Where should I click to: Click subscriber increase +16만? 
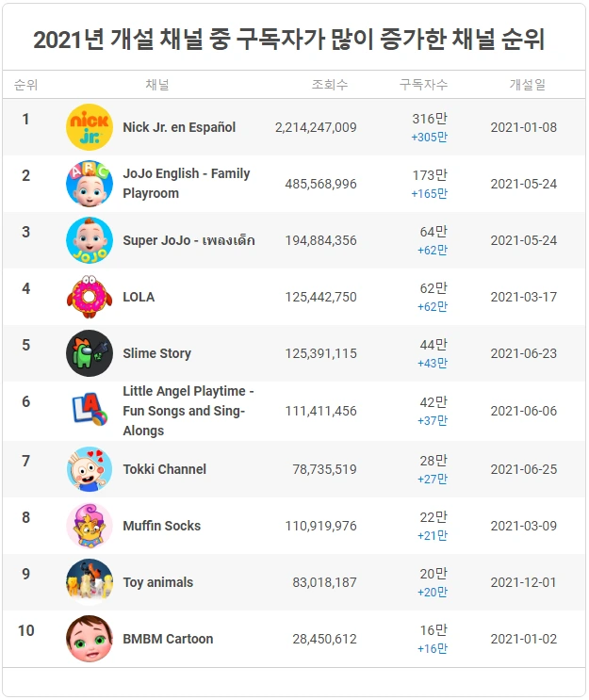pos(433,649)
